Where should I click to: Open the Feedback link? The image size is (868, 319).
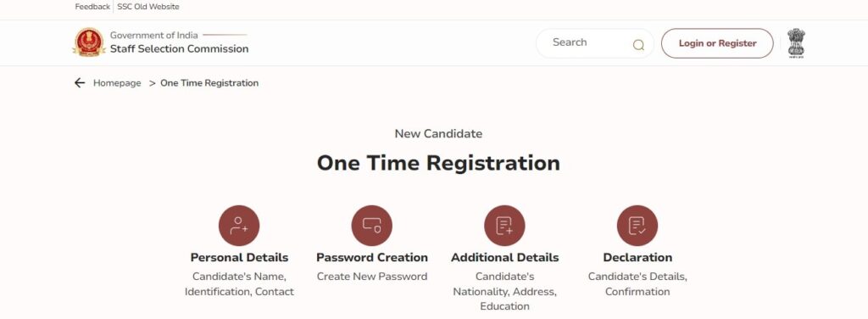pos(92,7)
